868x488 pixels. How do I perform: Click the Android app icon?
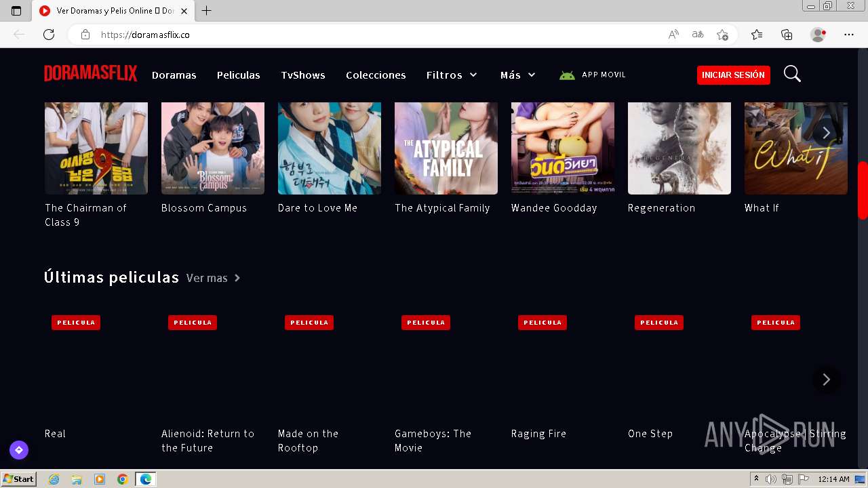567,75
